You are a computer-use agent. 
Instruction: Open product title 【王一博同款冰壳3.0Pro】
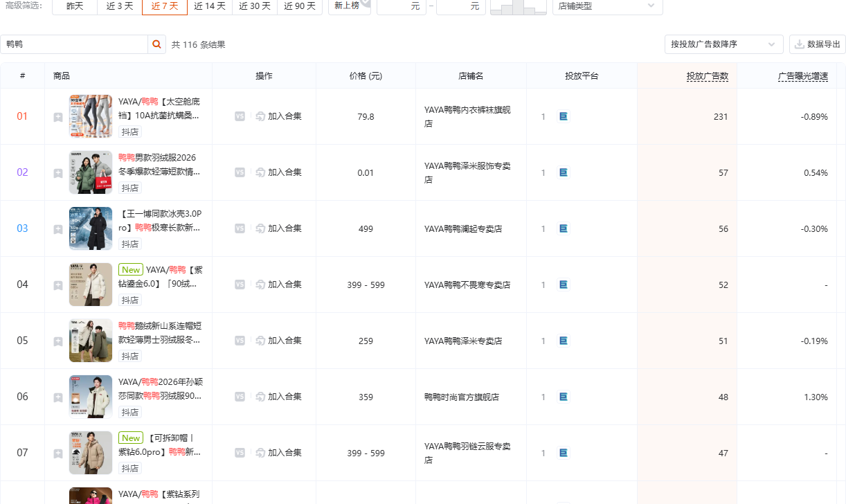click(160, 220)
